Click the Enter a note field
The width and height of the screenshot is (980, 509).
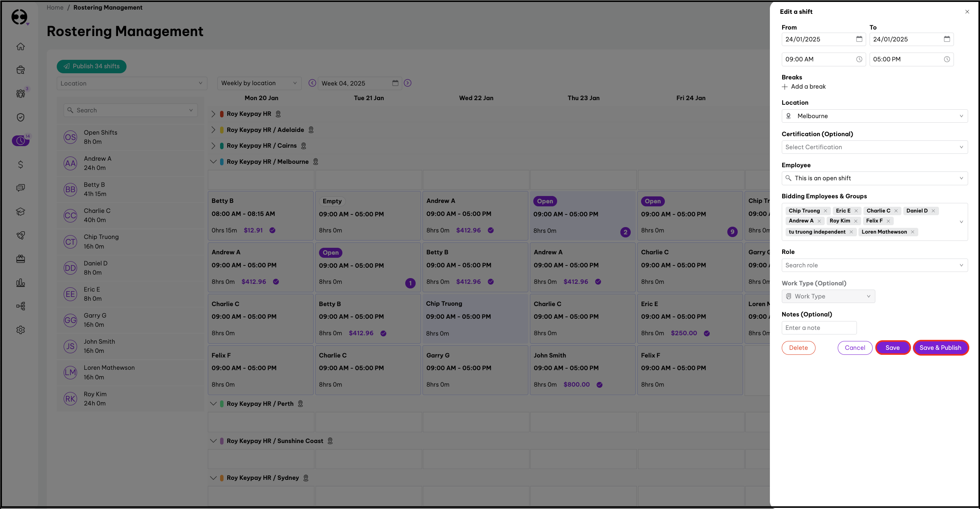(819, 328)
